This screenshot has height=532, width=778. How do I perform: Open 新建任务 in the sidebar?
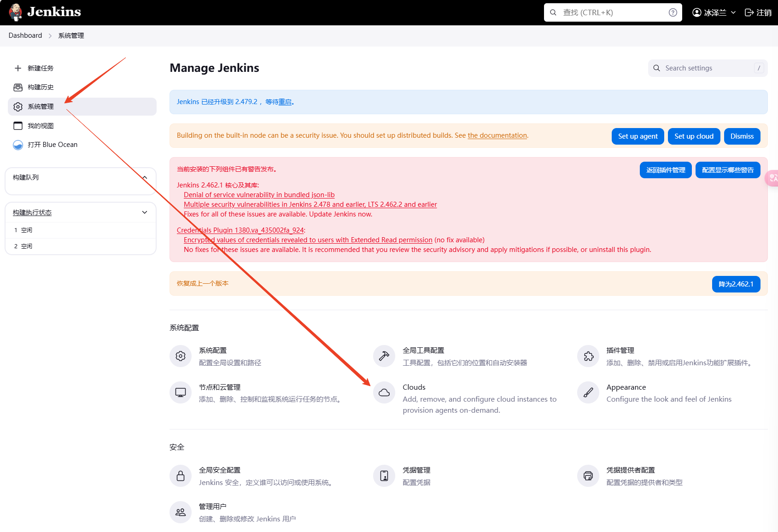41,68
